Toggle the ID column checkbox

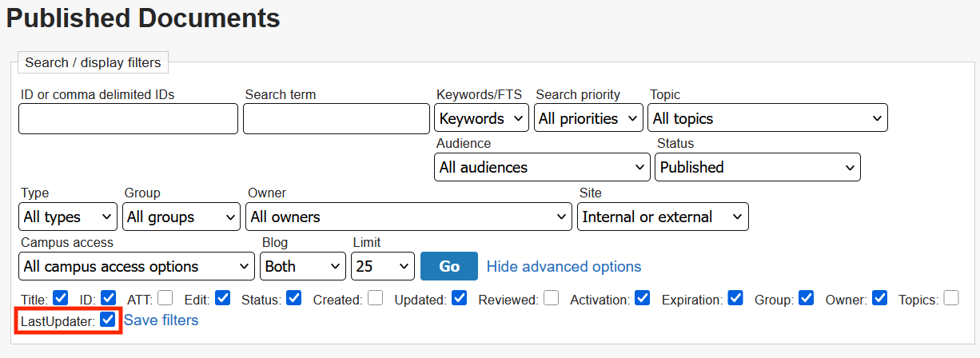(108, 299)
